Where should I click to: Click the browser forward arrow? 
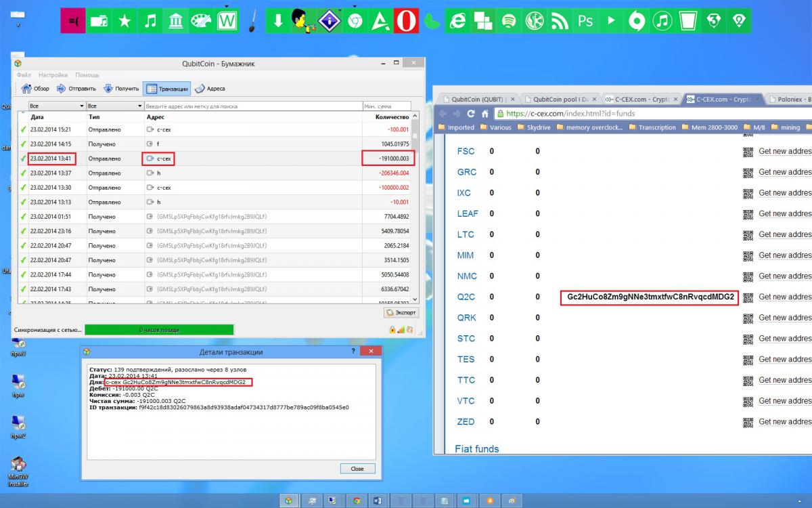click(x=457, y=114)
